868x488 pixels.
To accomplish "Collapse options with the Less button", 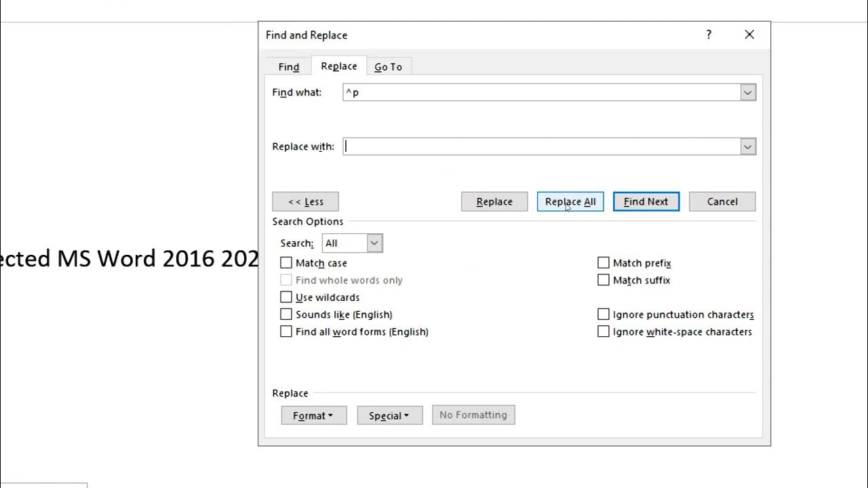I will point(305,201).
